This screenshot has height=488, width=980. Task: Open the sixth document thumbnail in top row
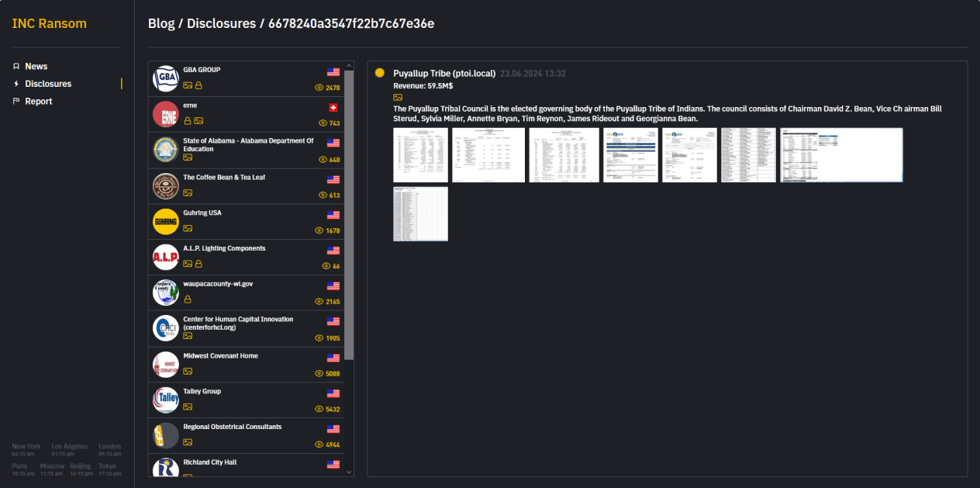click(749, 155)
